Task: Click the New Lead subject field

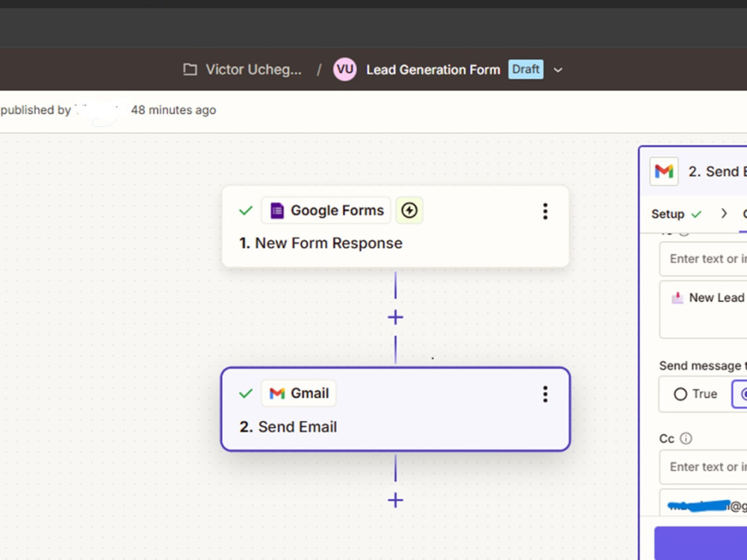Action: tap(703, 310)
